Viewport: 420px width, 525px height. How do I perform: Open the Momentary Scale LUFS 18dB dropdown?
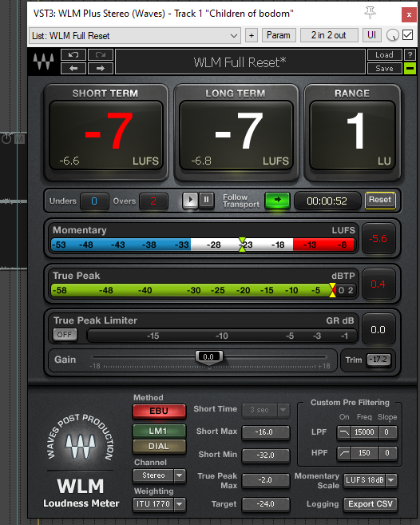tap(370, 480)
